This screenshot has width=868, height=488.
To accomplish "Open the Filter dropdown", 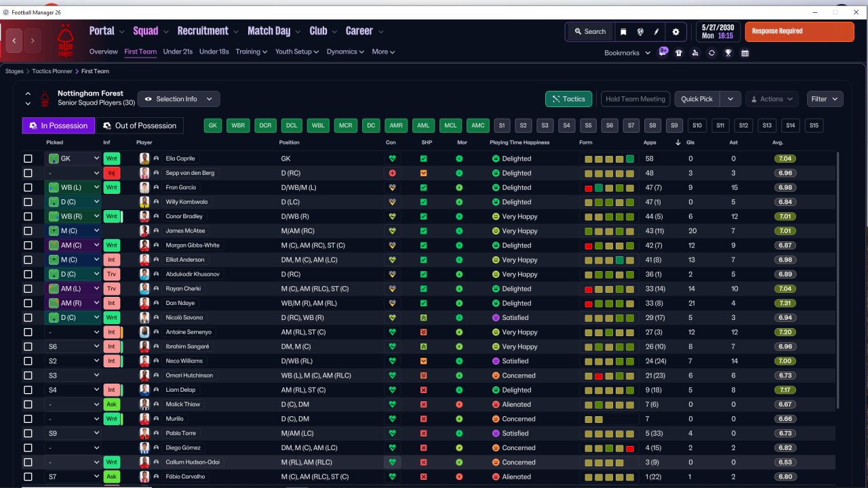I will pos(825,99).
